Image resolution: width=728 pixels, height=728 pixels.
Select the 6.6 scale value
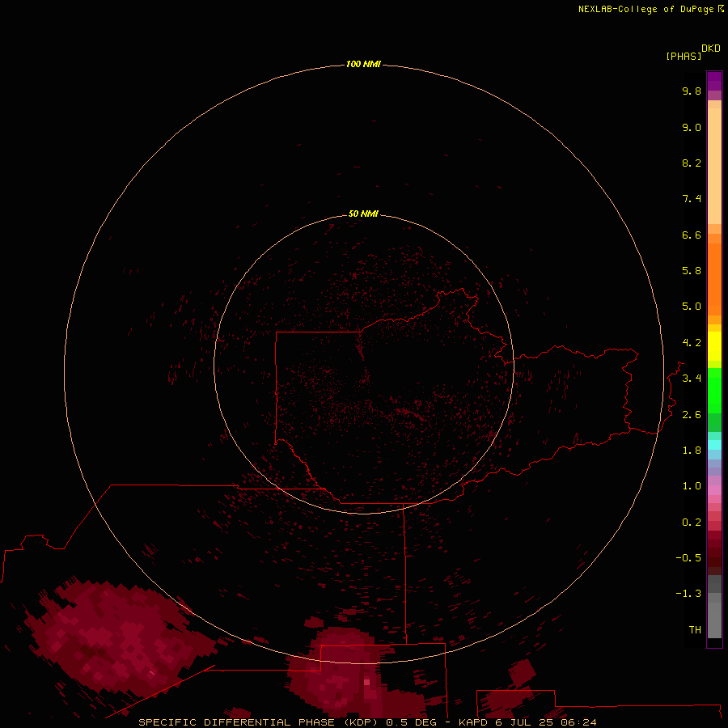tap(692, 235)
